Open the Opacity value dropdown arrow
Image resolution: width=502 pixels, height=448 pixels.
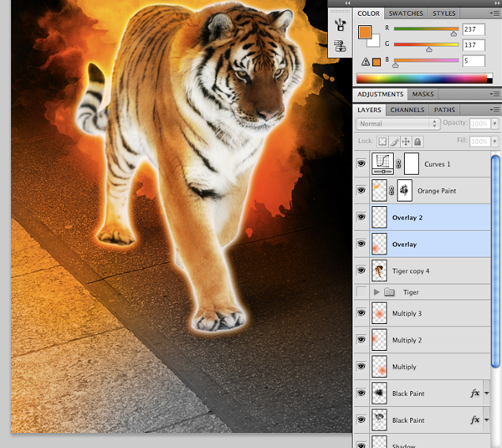point(494,124)
